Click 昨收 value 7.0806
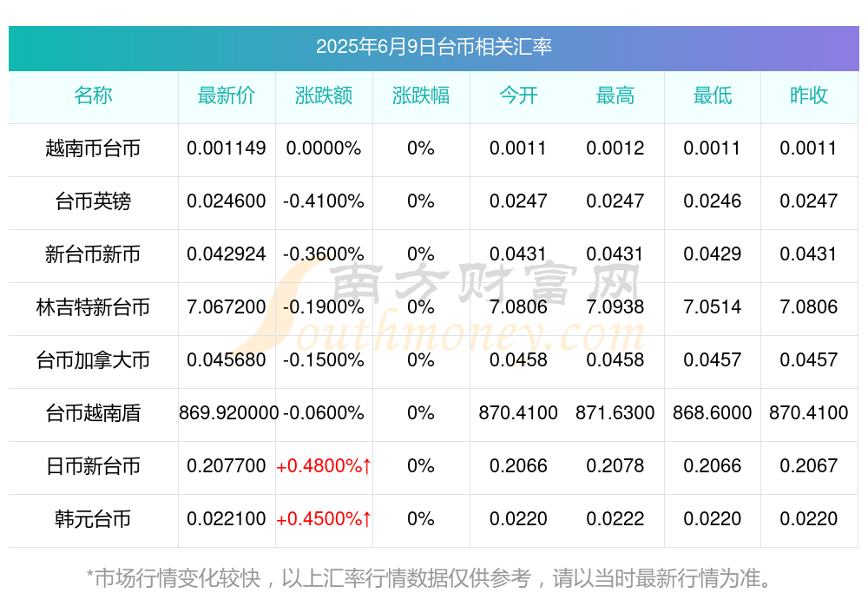 coord(809,306)
